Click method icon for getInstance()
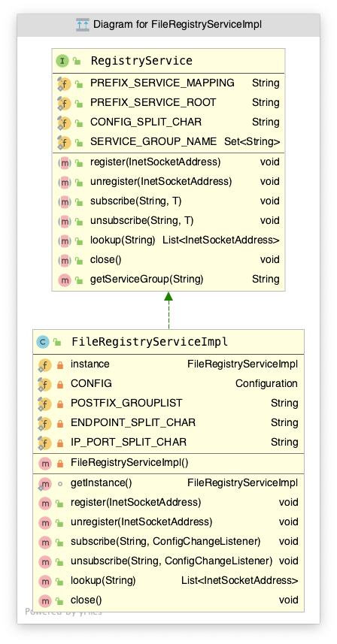Viewport: 337px width, 644px height. 44,483
